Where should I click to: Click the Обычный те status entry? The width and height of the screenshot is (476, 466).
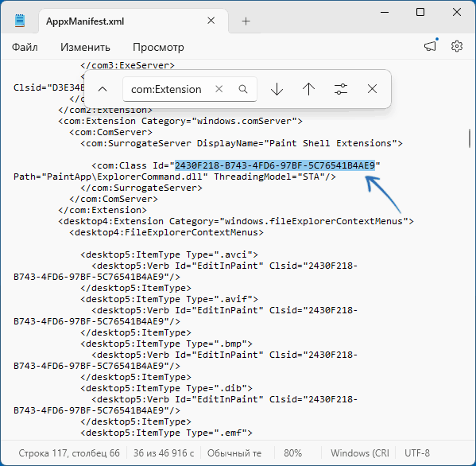pos(234,453)
